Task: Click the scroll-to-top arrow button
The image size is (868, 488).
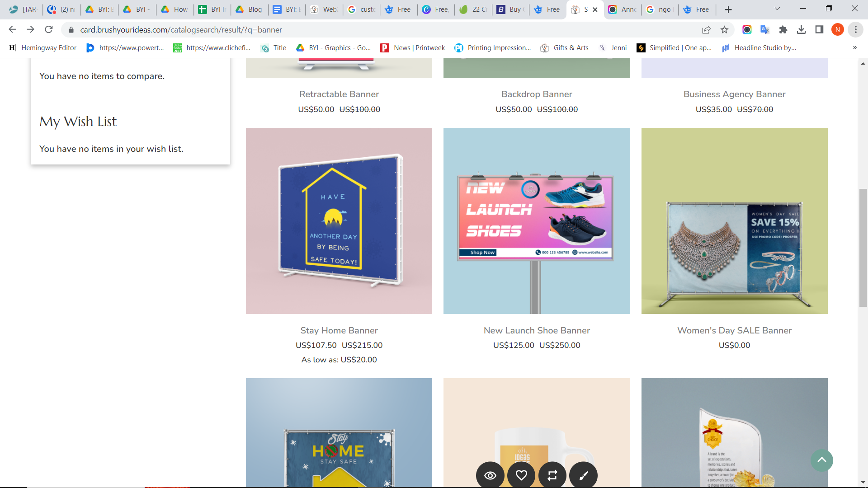Action: pyautogui.click(x=821, y=460)
